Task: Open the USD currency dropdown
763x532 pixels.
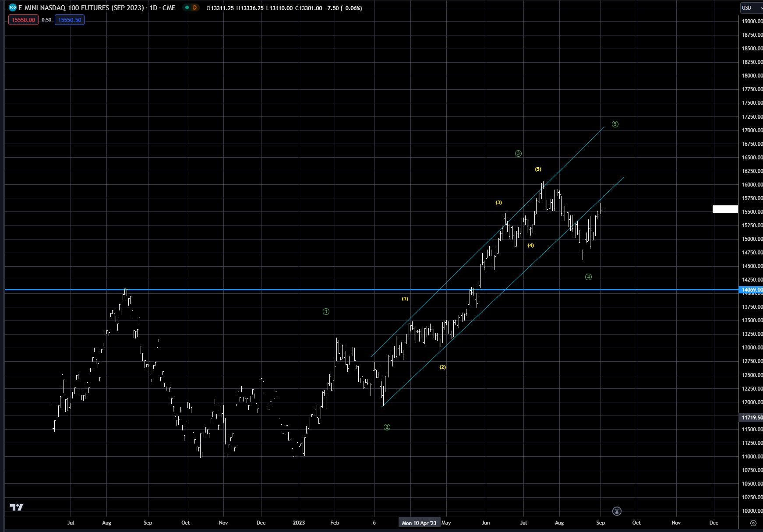Action: click(x=752, y=7)
